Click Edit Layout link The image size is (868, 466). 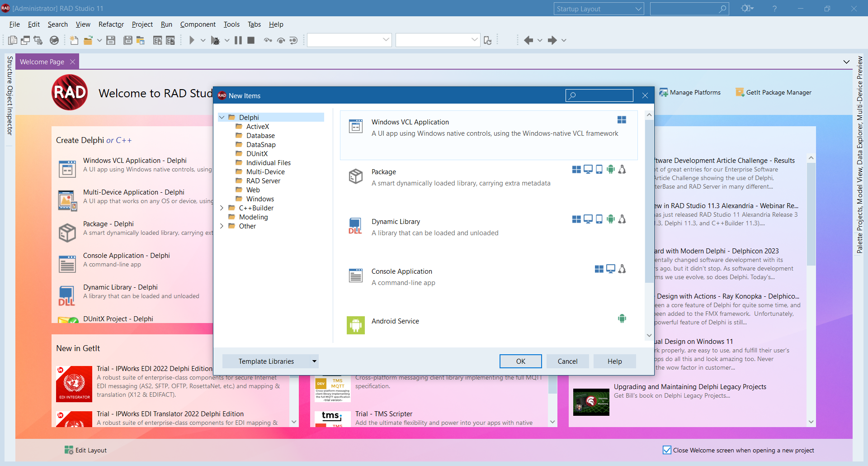pyautogui.click(x=85, y=450)
